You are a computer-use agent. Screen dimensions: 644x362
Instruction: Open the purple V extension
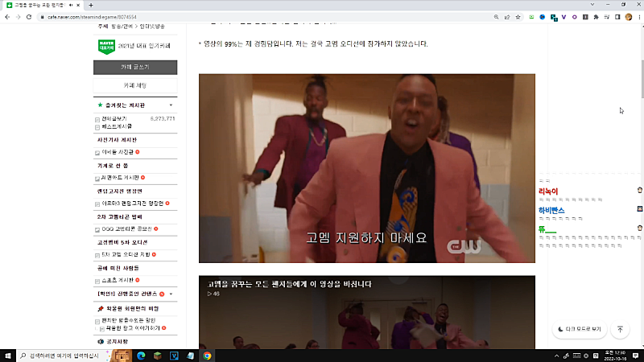[x=564, y=17]
